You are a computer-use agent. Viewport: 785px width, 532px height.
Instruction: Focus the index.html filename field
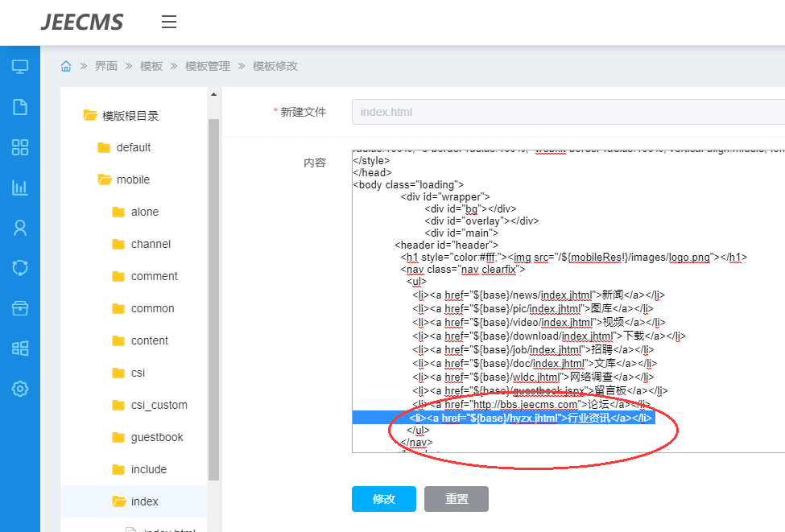[x=568, y=112]
